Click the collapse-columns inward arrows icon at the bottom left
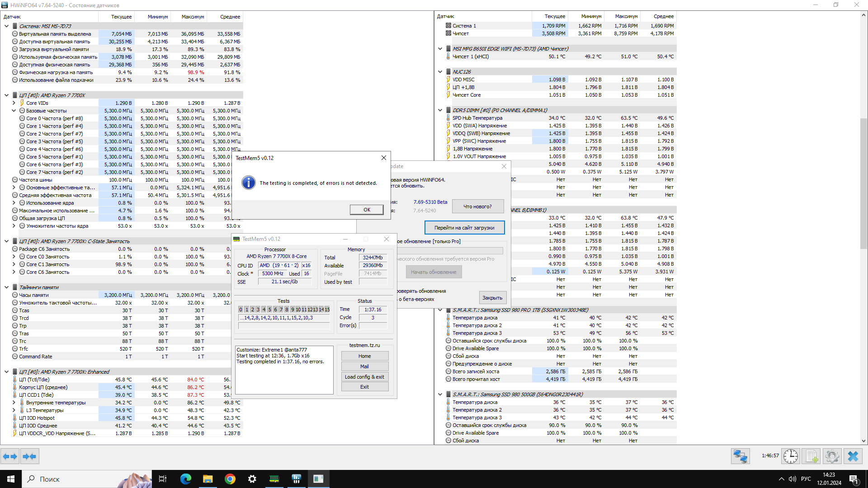 [x=29, y=456]
